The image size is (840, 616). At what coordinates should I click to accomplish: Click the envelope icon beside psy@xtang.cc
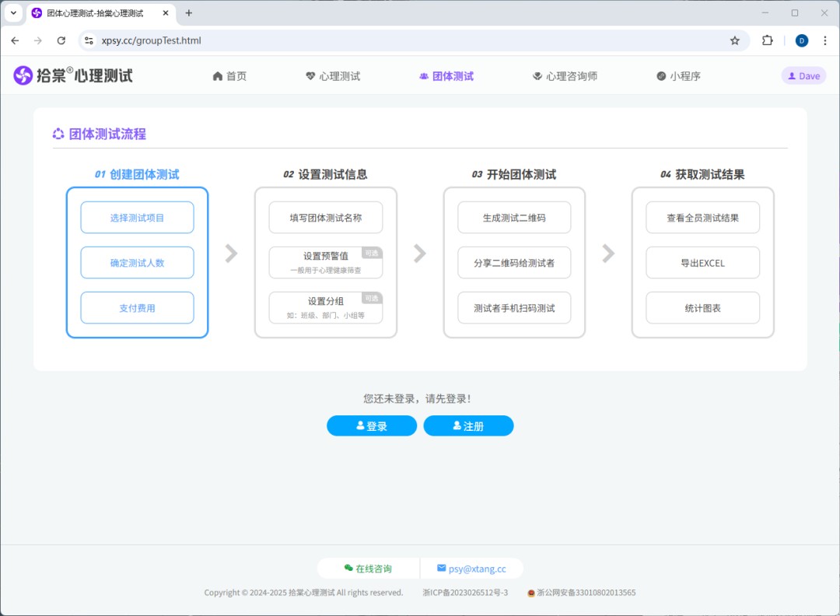tap(442, 568)
